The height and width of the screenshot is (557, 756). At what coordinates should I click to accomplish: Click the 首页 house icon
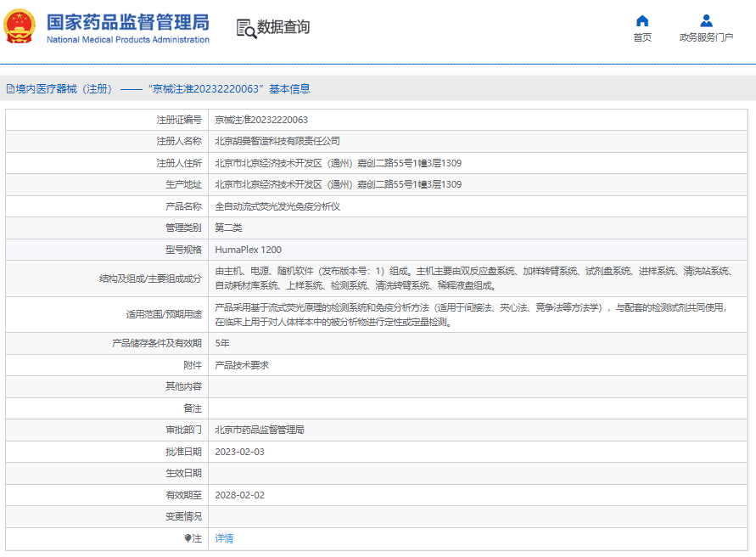pos(642,20)
